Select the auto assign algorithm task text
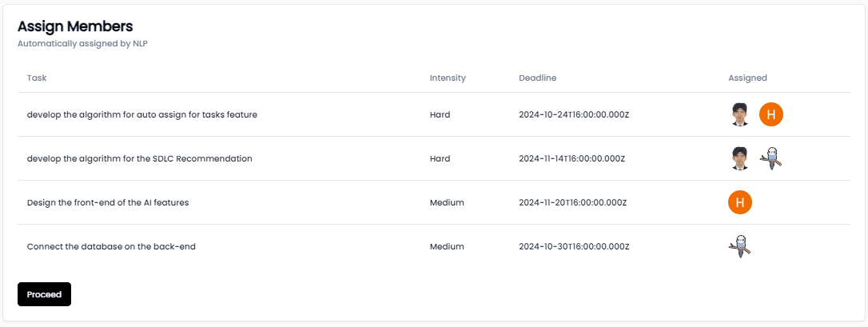 point(142,114)
